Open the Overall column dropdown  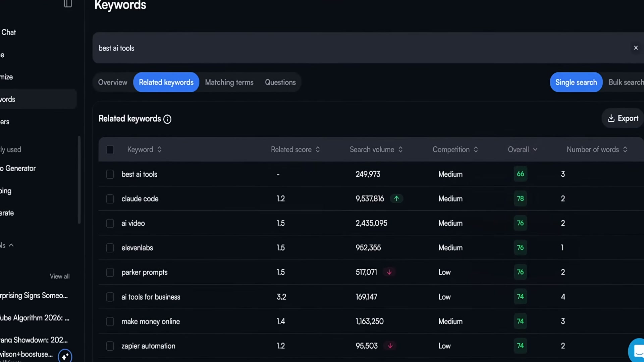click(535, 149)
